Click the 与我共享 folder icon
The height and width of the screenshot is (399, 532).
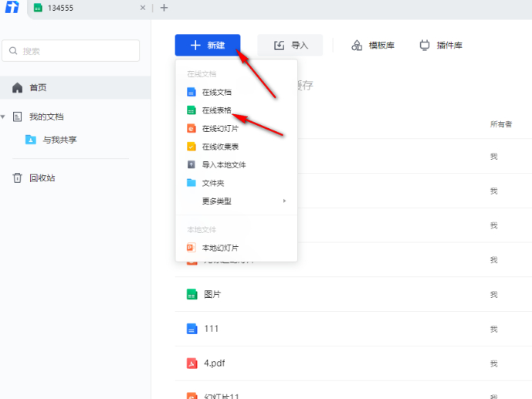[31, 140]
